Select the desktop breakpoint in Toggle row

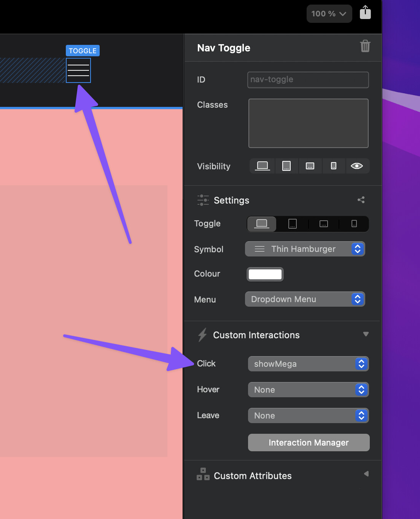pos(262,224)
